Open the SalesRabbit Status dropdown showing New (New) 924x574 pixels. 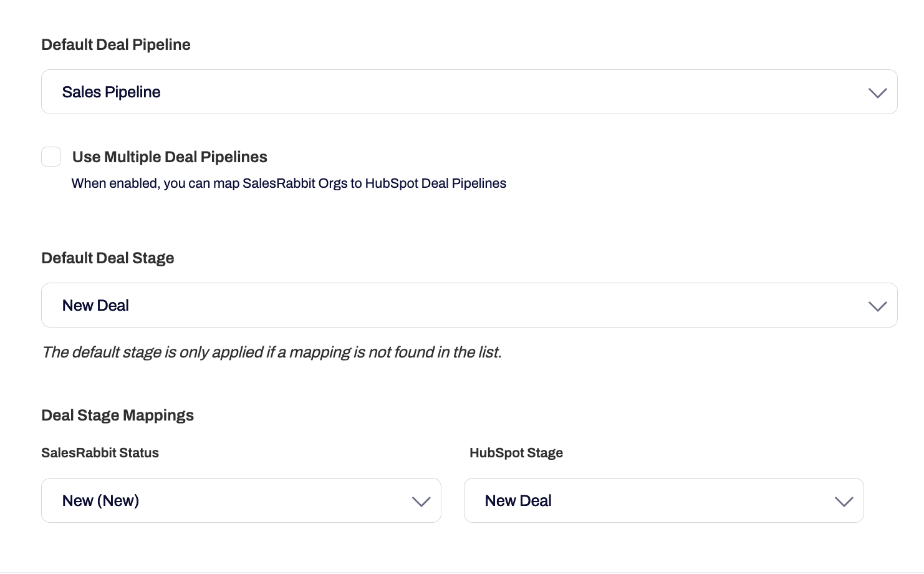coord(241,500)
